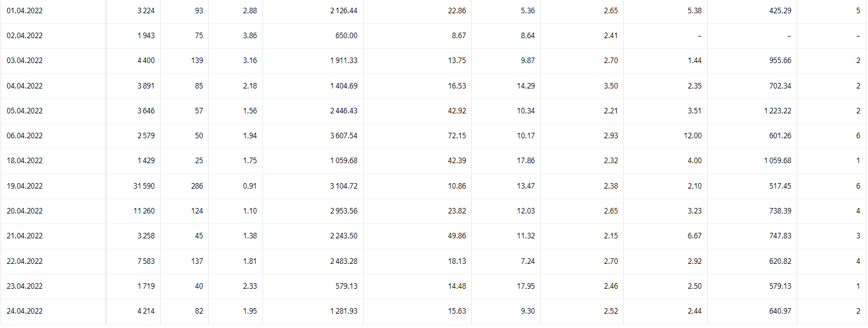
Task: Select the cell showing 955.66
Action: [780, 60]
